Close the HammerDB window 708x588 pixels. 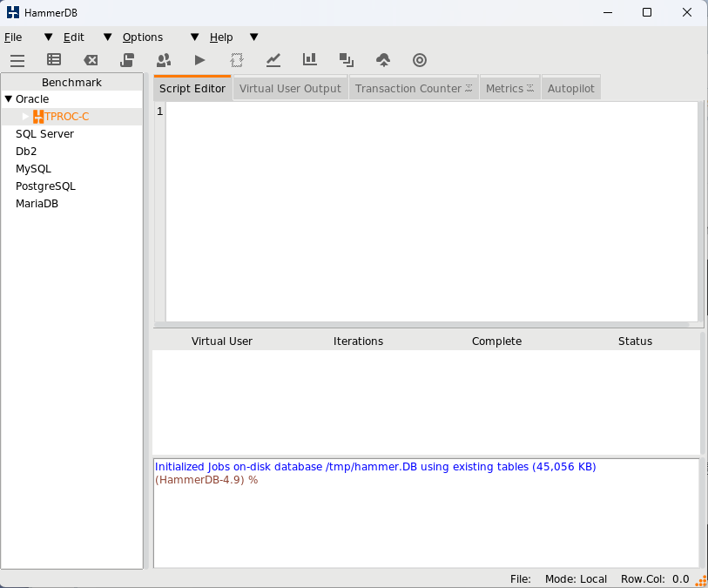click(687, 13)
